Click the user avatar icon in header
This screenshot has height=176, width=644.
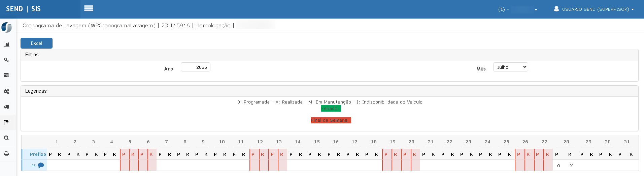tap(556, 9)
